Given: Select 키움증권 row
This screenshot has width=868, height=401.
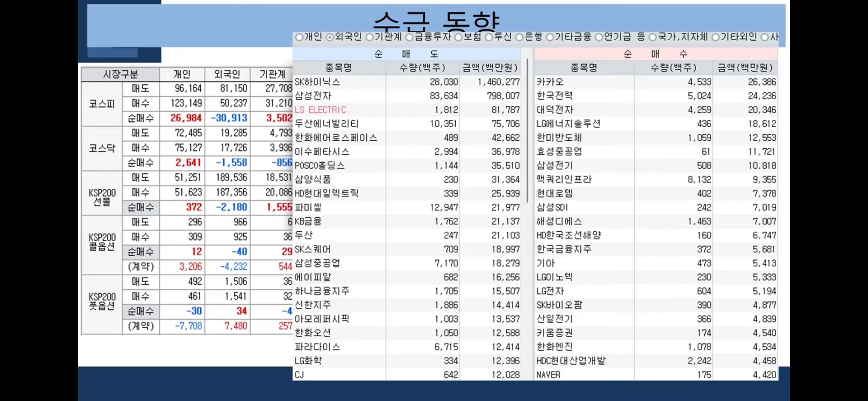Looking at the screenshot, I should [656, 333].
